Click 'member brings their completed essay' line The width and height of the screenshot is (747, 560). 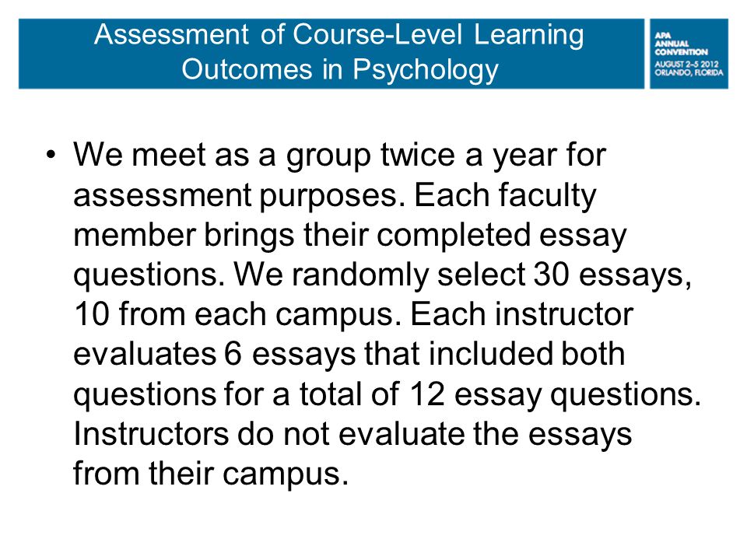pyautogui.click(x=349, y=236)
